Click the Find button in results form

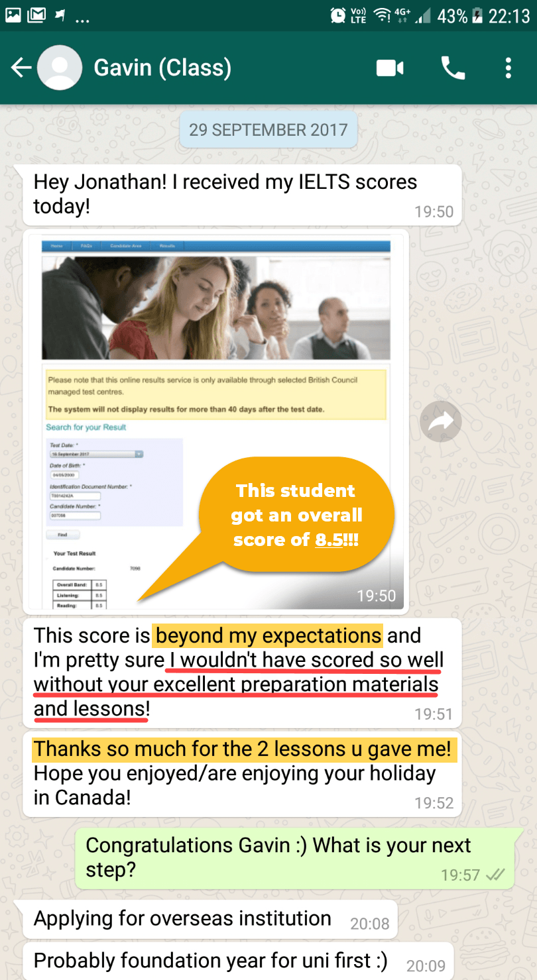[x=62, y=534]
